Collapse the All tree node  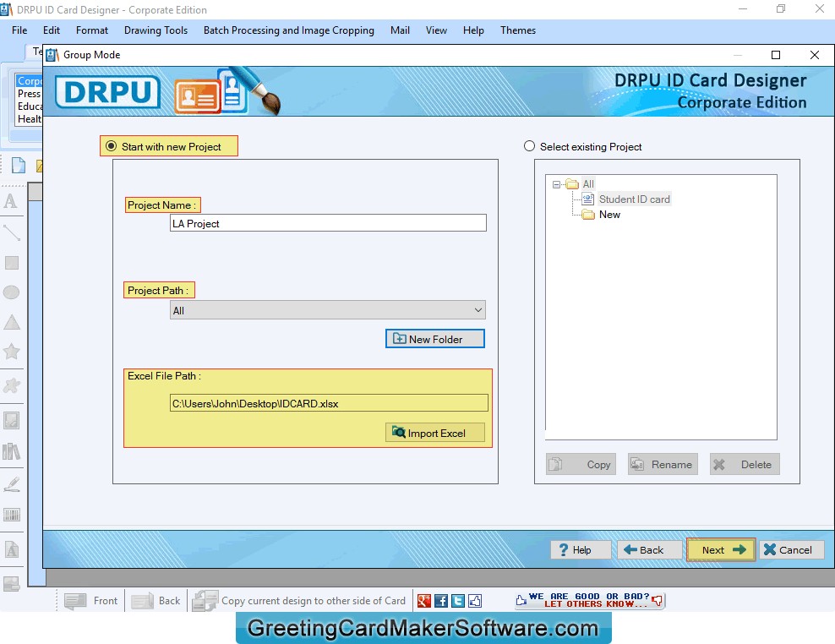point(556,184)
